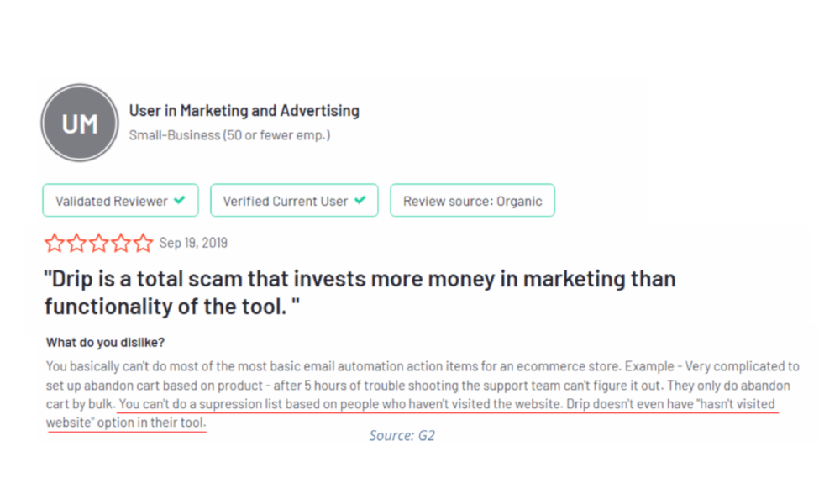This screenshot has width=840, height=504.
Task: Click the fifth rating star
Action: 144,244
